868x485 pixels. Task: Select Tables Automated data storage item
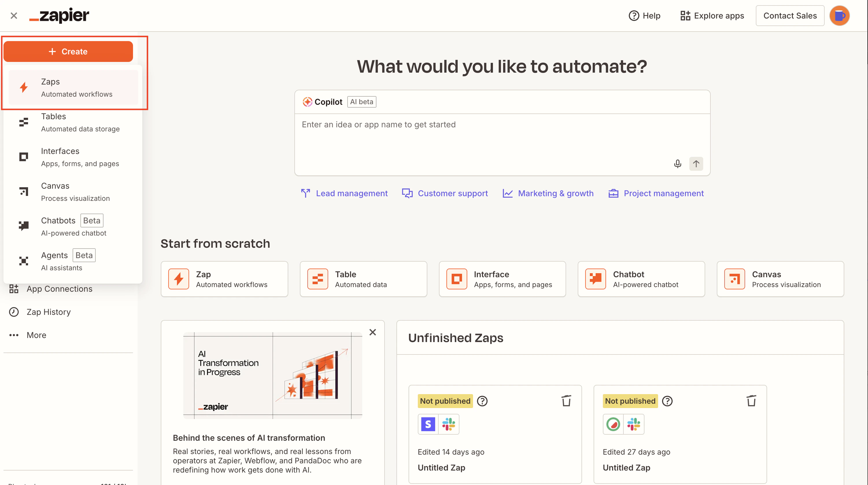tap(73, 122)
